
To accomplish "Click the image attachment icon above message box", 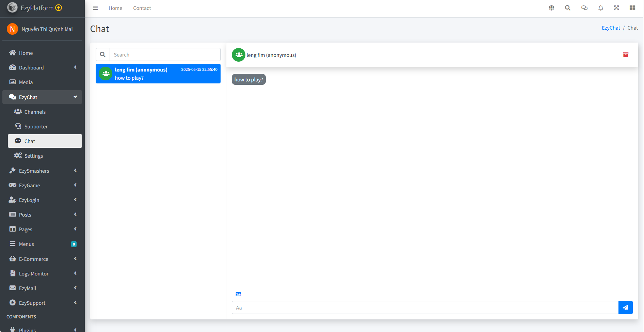I will point(238,294).
